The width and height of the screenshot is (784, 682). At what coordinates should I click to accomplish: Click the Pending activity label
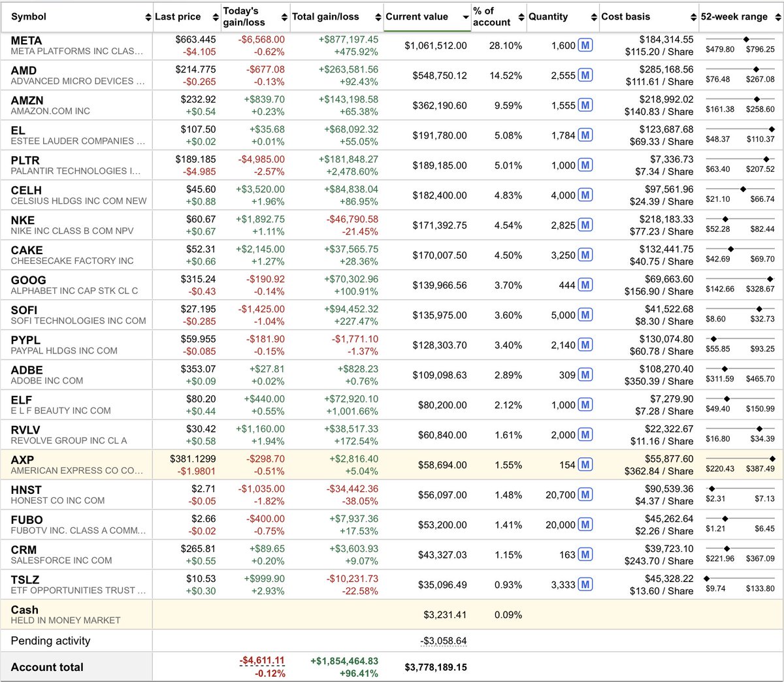pyautogui.click(x=50, y=641)
